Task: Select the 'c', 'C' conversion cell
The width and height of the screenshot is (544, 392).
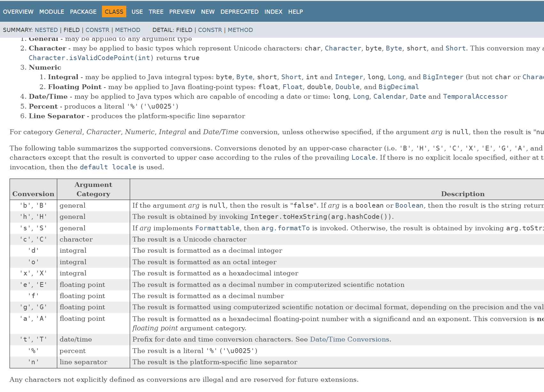Action: coord(33,239)
